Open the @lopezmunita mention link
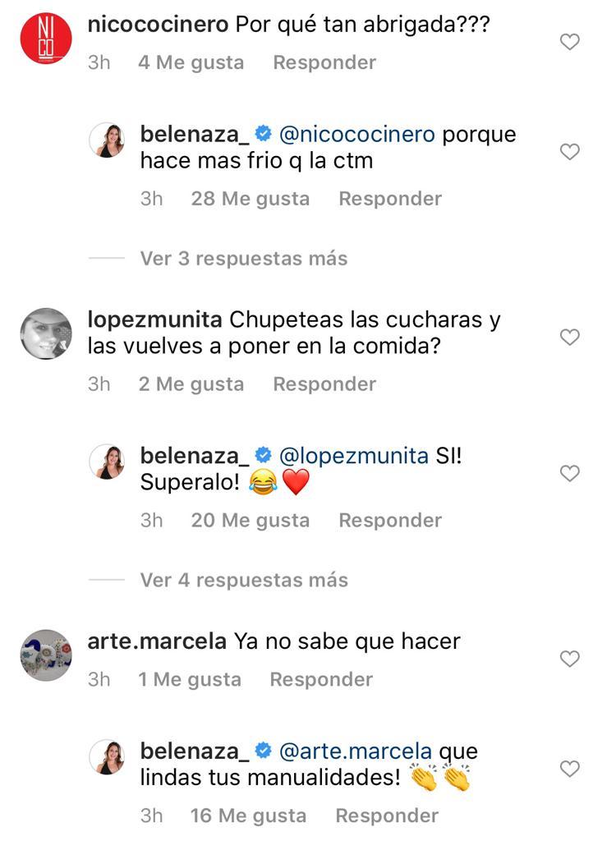 [x=352, y=453]
